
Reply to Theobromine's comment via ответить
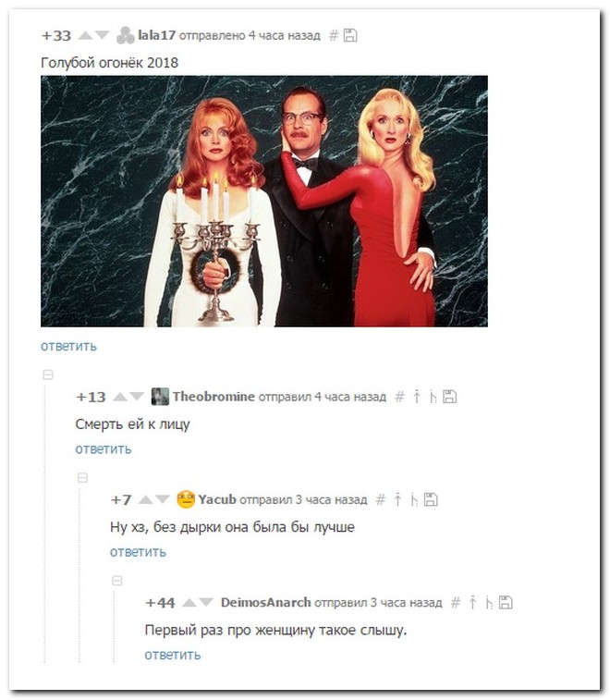[104, 448]
